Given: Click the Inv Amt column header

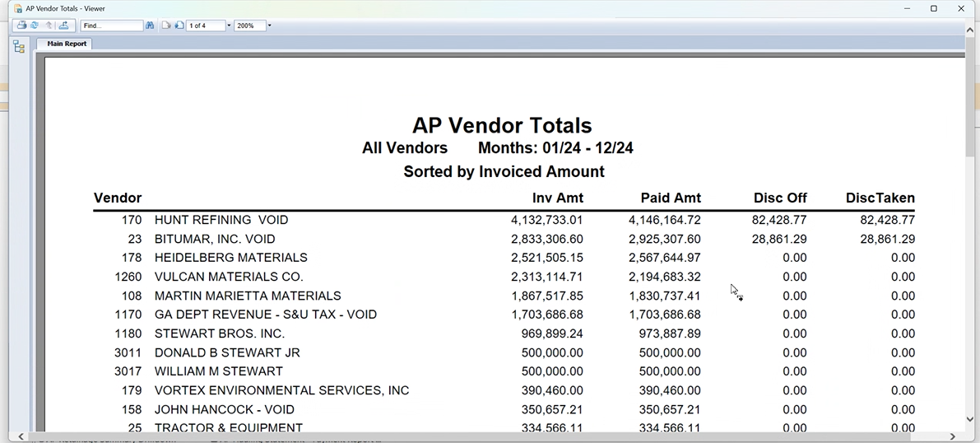Looking at the screenshot, I should 558,198.
